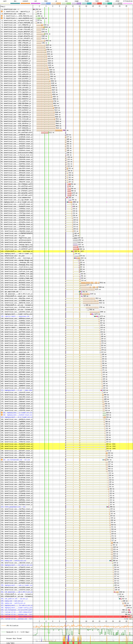Click the render-blocking icon beside appconfig.js request
The image size is (133, 644).
click(x=2, y=11)
